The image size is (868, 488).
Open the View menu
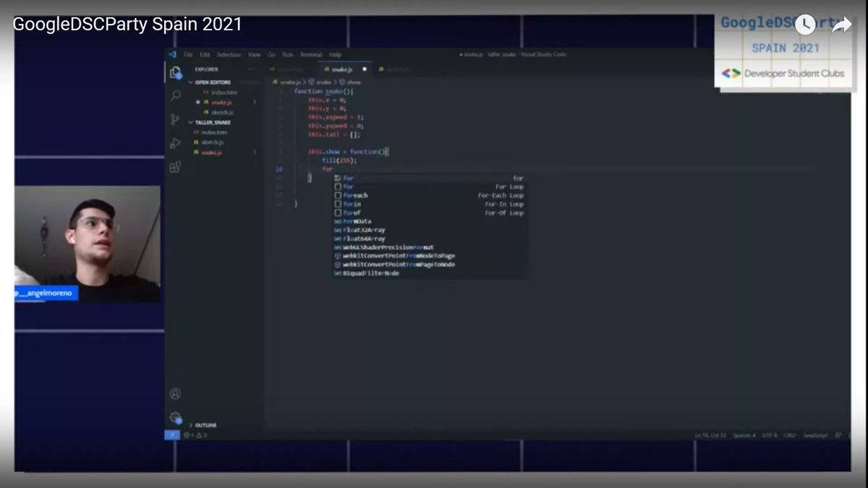(254, 55)
